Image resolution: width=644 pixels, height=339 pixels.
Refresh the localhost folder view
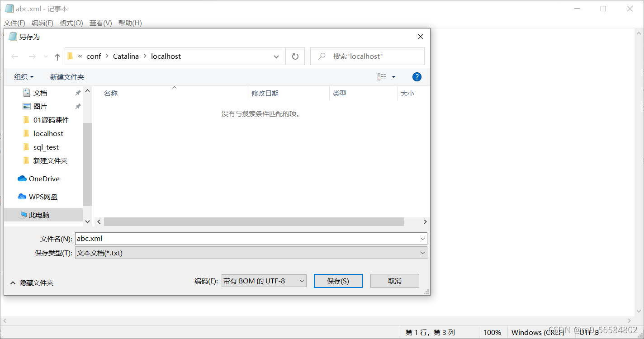[x=295, y=56]
